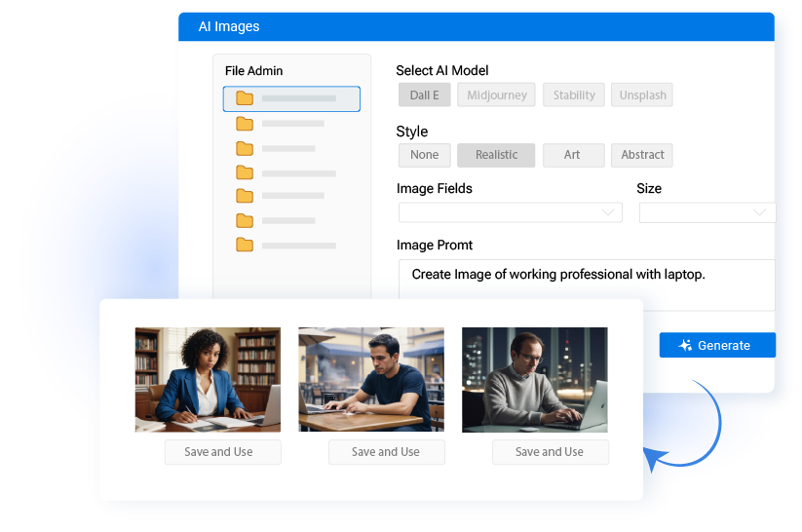Open the fourth folder in File Admin

click(x=286, y=173)
